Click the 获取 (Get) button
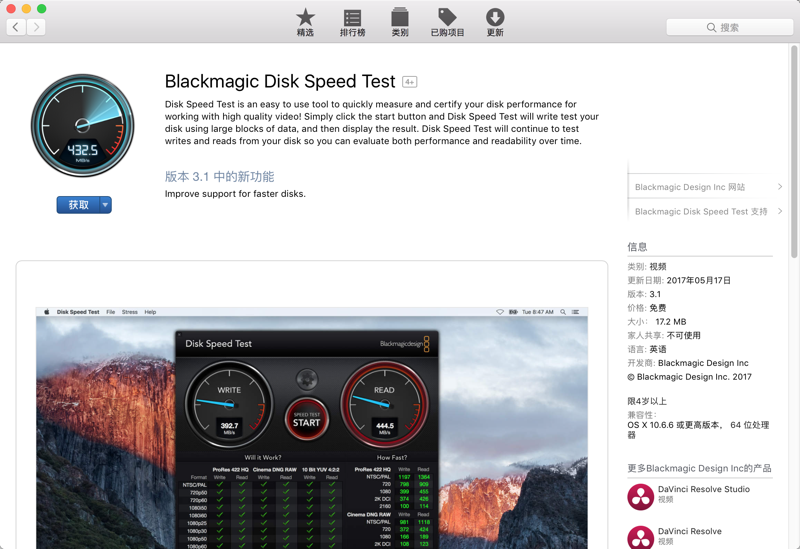800x549 pixels. tap(78, 205)
